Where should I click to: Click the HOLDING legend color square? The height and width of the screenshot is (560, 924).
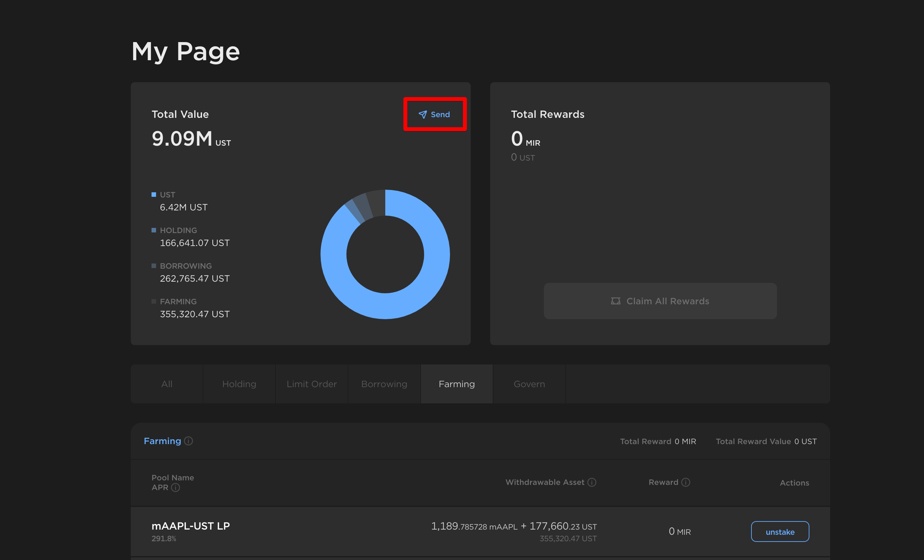click(154, 230)
